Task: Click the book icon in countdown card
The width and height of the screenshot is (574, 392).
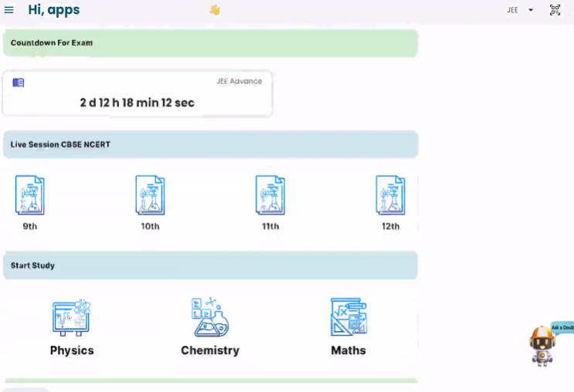Action: tap(19, 83)
